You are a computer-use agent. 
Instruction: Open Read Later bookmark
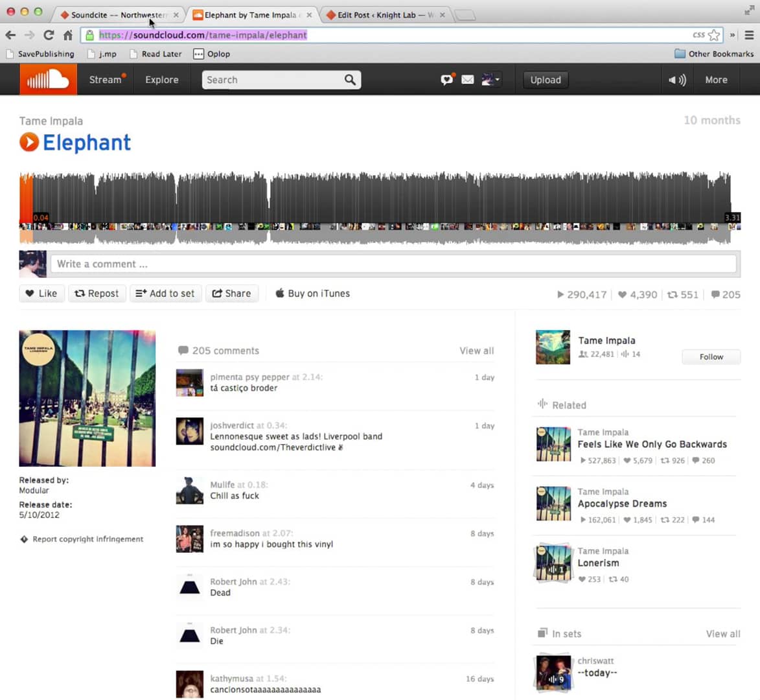tap(156, 54)
